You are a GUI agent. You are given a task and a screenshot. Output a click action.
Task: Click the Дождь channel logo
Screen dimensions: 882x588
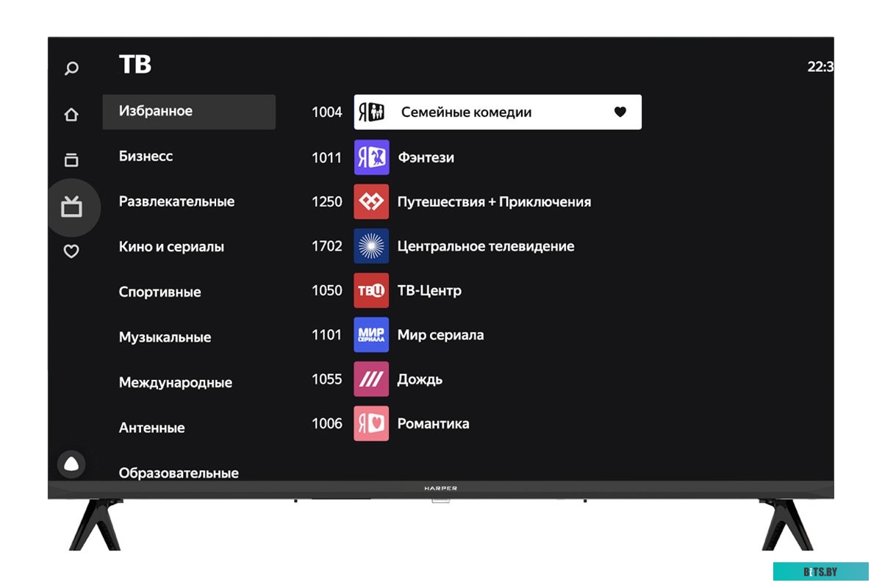point(372,379)
